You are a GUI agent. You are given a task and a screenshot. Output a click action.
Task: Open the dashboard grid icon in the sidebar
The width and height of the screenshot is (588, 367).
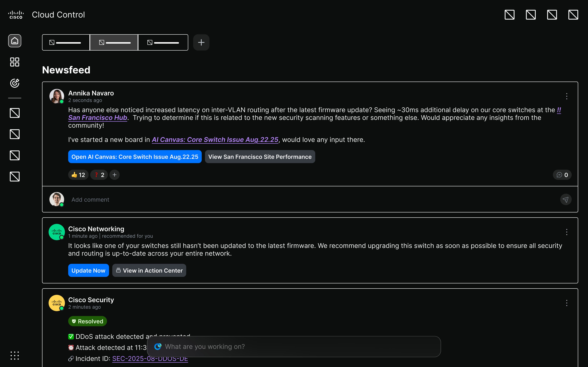[x=15, y=62]
